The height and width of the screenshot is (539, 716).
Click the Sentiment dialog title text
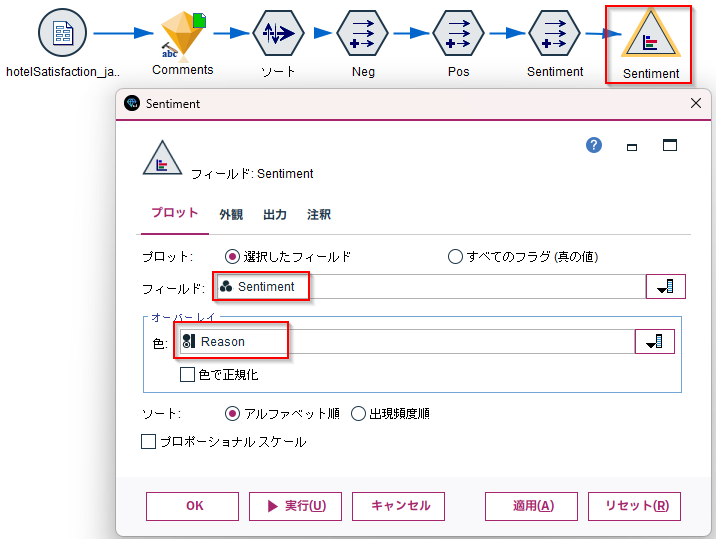[x=173, y=104]
